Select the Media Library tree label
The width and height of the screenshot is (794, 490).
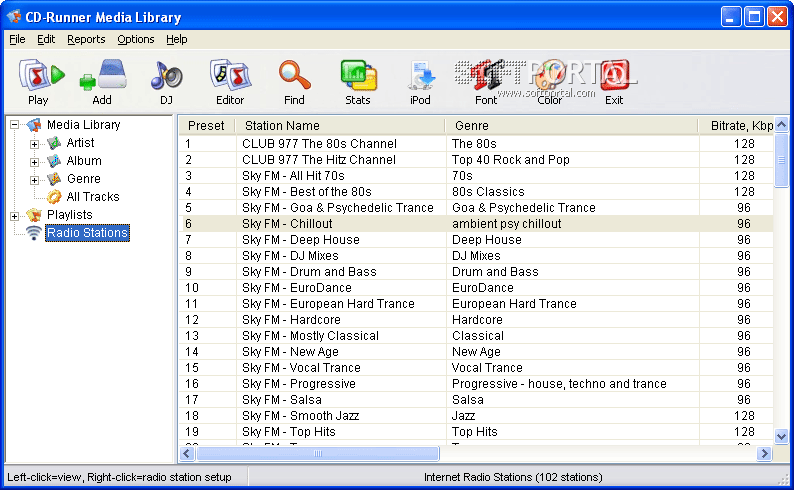(84, 125)
